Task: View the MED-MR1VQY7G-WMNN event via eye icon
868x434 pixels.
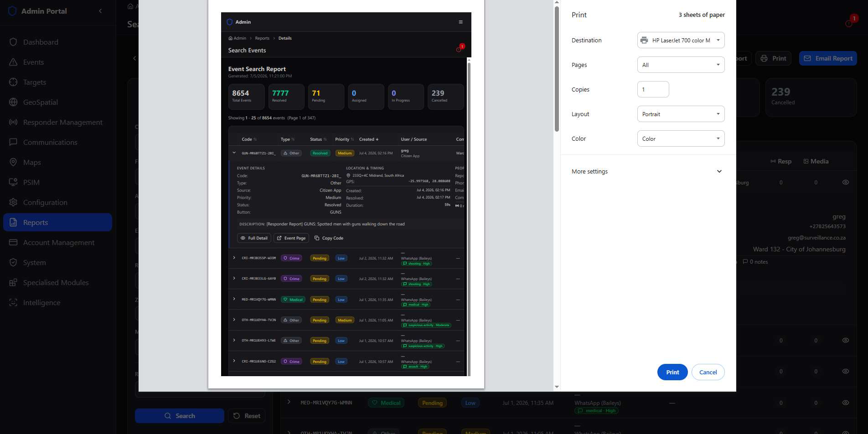Action: pos(845,403)
